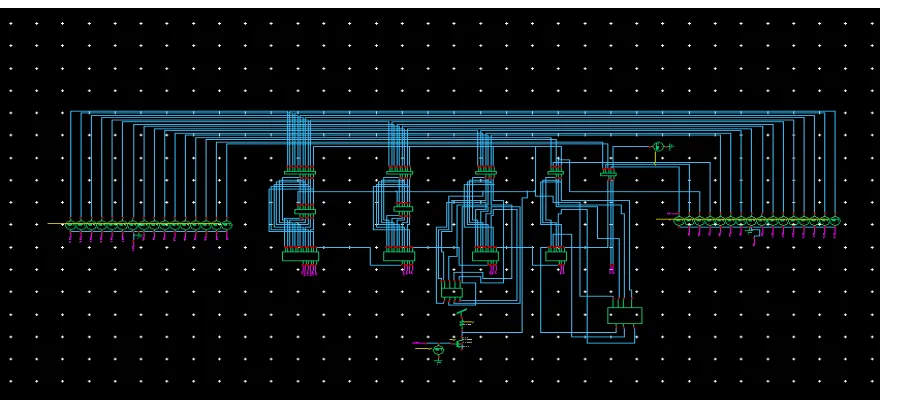Image resolution: width=898 pixels, height=400 pixels.
Task: Click the small green block below the third column
Action: tap(451, 293)
